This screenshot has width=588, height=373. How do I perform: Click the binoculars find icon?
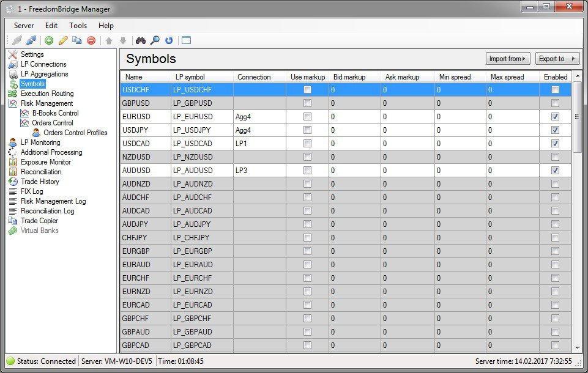point(141,40)
